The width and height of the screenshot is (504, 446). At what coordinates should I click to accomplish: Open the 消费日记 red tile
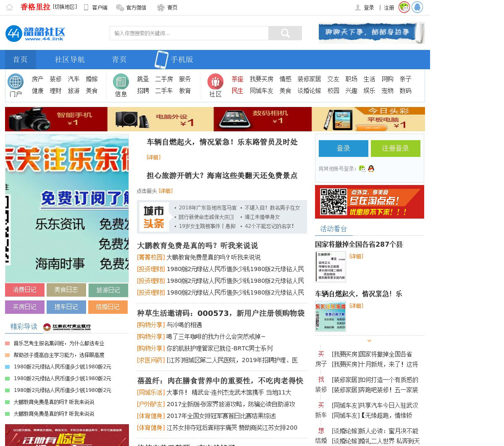(x=25, y=290)
